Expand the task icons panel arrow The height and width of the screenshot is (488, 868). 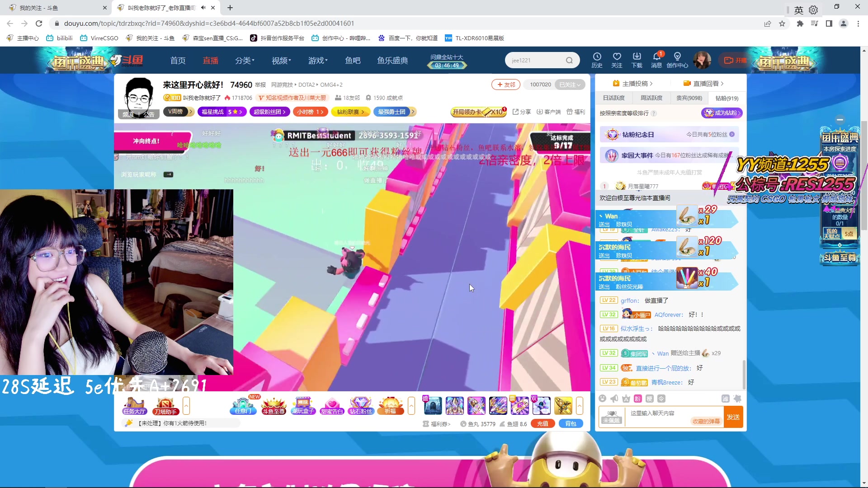pyautogui.click(x=186, y=405)
